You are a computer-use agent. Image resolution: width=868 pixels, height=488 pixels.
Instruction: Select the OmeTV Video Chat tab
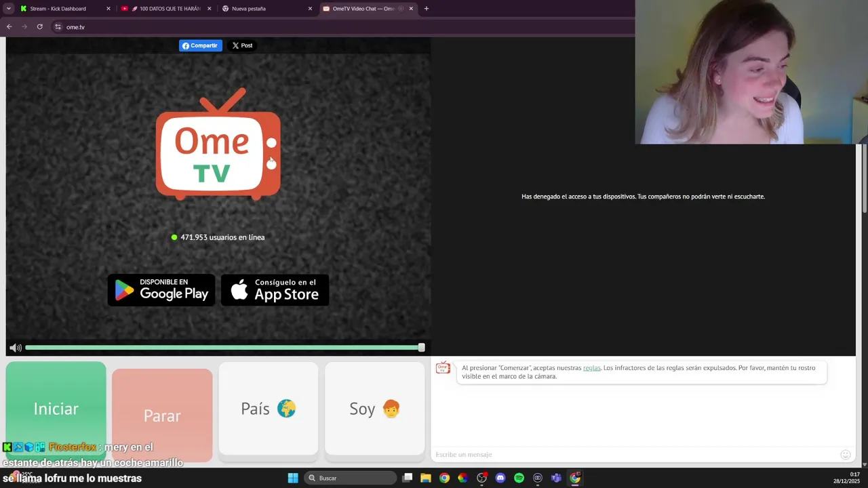(368, 8)
